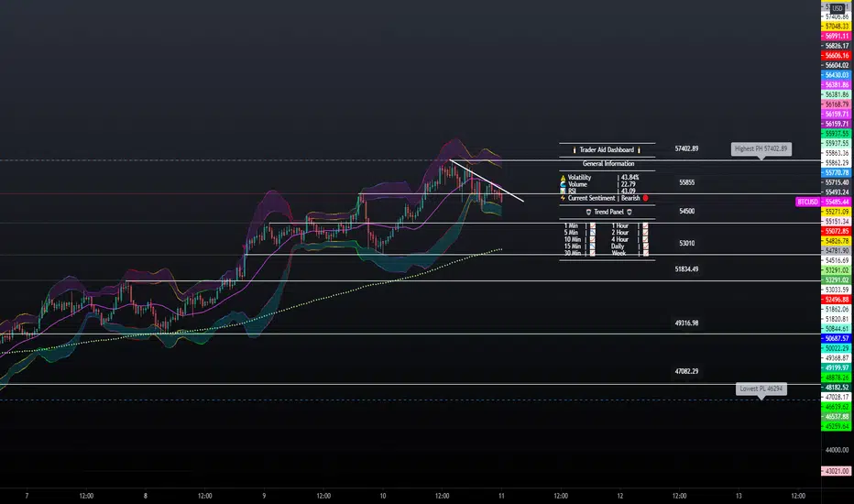Click the 47082.29 level label
The height and width of the screenshot is (504, 854).
[686, 372]
